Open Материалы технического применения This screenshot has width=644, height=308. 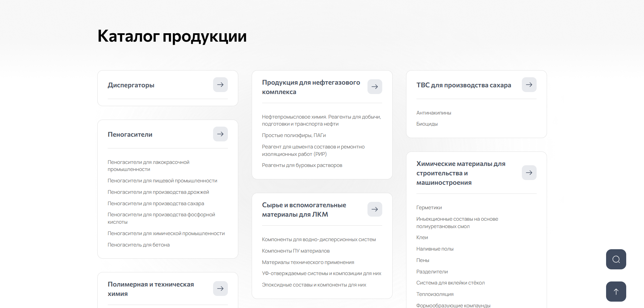click(308, 262)
